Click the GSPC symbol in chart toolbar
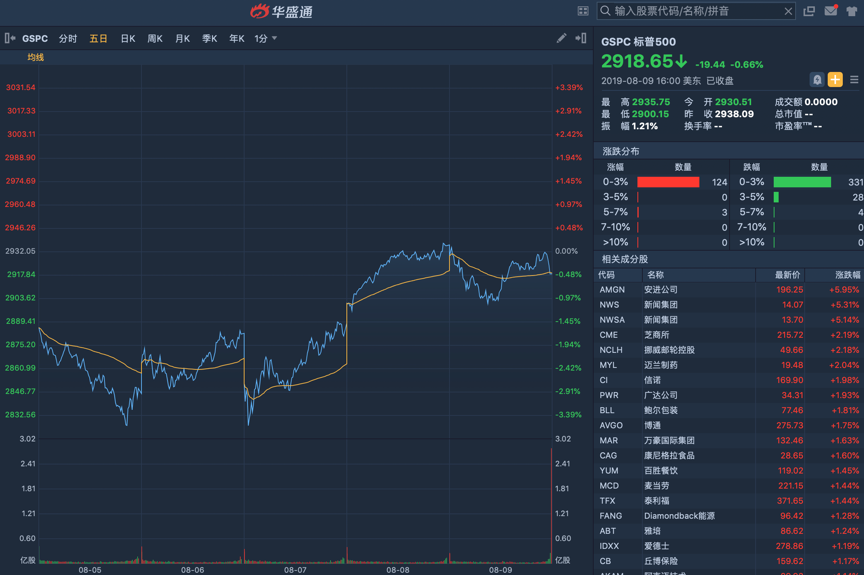864x575 pixels. pos(35,39)
